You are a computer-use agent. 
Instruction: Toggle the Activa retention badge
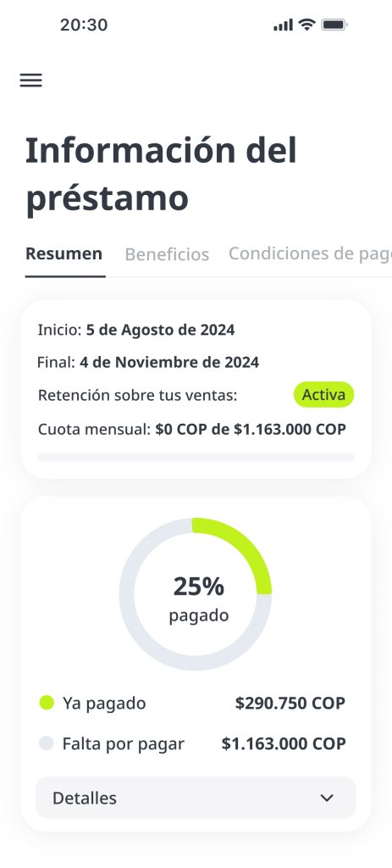click(323, 395)
